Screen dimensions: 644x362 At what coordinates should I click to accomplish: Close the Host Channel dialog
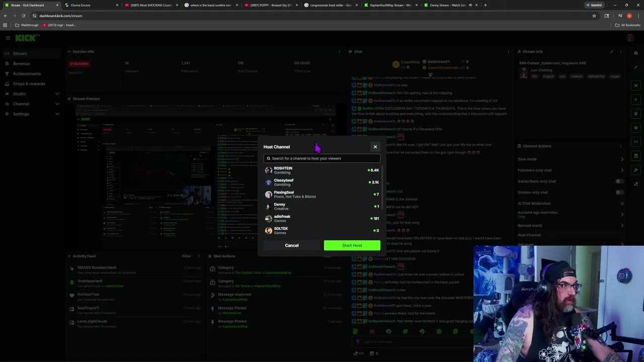click(375, 147)
